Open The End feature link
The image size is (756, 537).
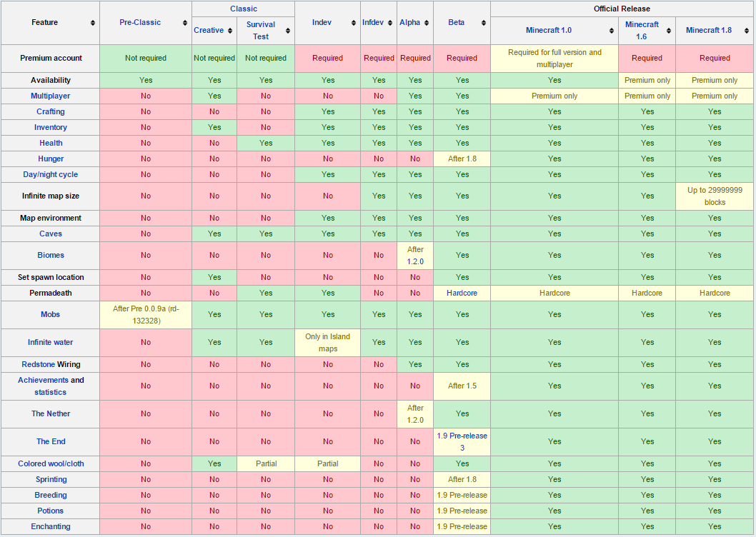(x=51, y=441)
